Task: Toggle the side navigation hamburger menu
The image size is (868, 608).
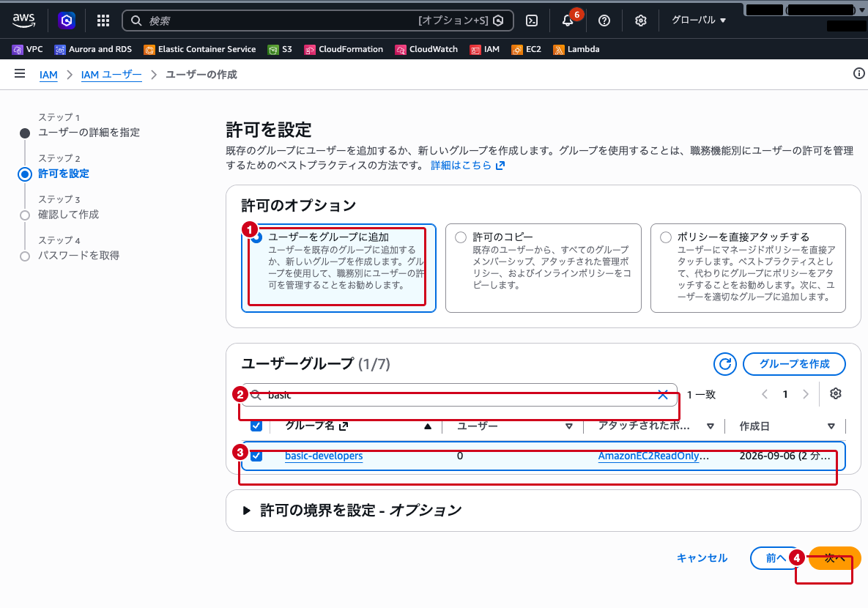Action: click(x=20, y=74)
